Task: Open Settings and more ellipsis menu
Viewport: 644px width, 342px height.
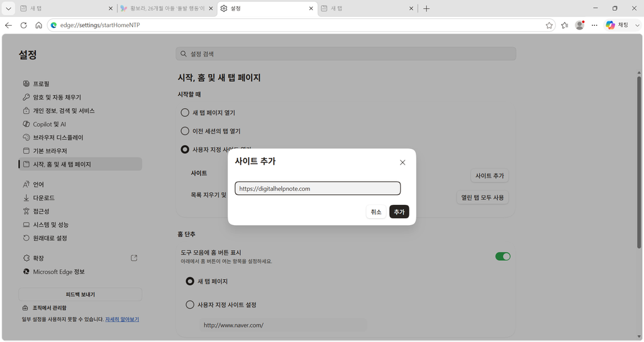Action: coord(594,25)
